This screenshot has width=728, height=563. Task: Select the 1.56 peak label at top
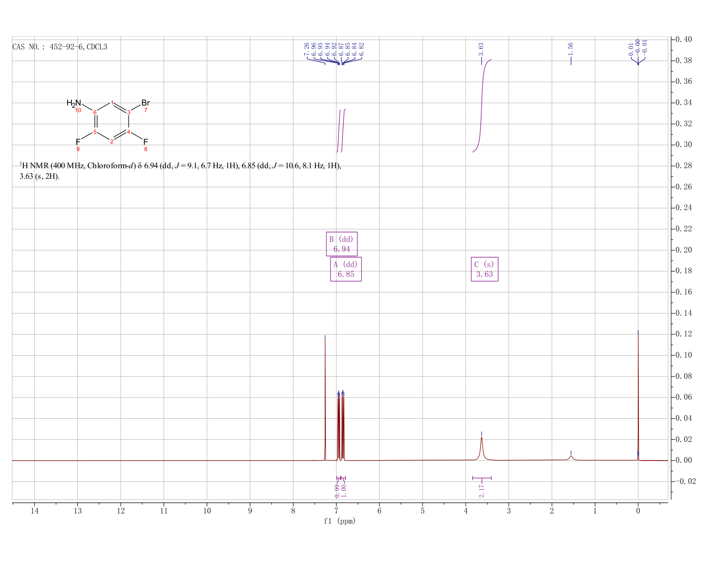[570, 48]
